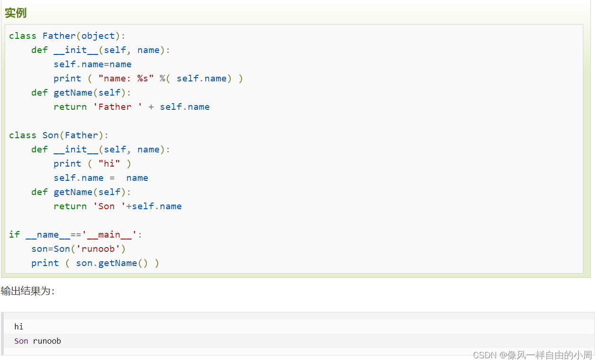The image size is (599, 364).
Task: Click the 实例 heading
Action: [16, 13]
